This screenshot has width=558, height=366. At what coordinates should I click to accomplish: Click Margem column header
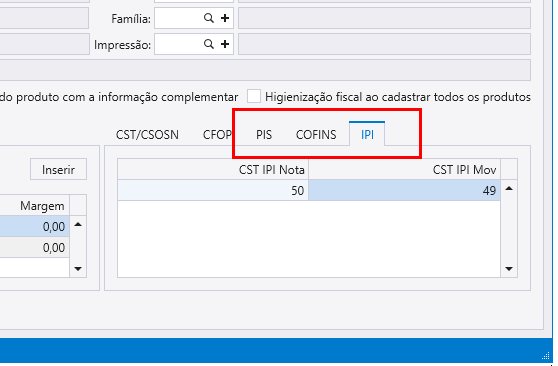tap(35, 205)
